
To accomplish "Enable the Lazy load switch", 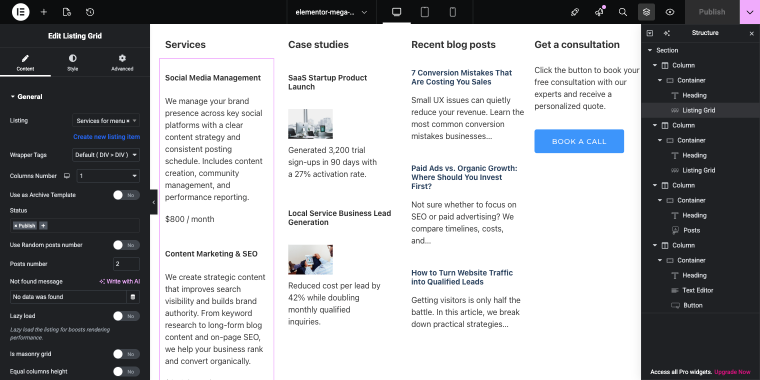I will click(x=126, y=316).
